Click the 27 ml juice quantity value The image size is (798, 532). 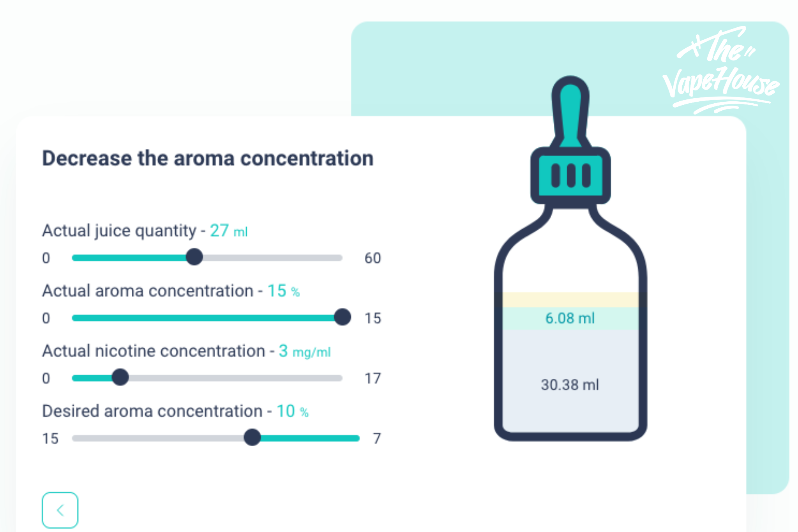point(229,231)
